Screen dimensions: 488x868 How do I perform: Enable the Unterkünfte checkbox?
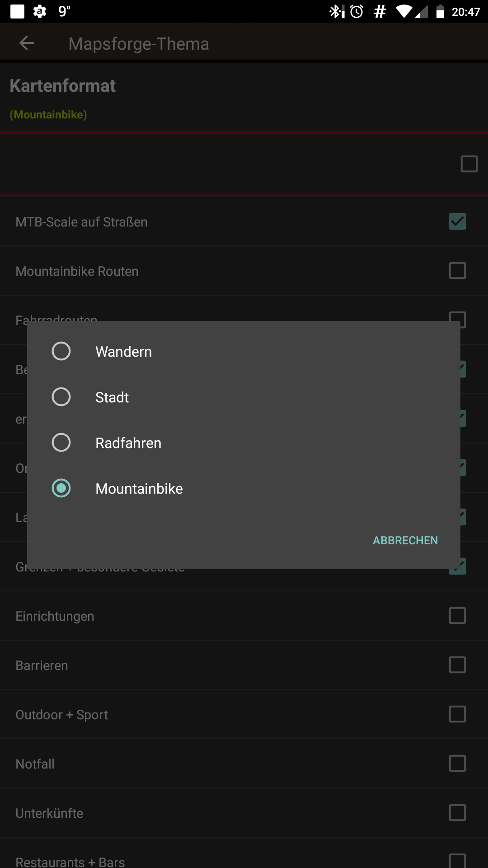pyautogui.click(x=457, y=813)
